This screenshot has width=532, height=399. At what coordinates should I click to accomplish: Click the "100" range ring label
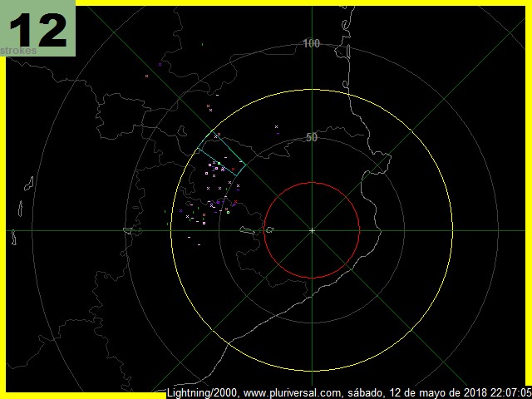tap(312, 43)
